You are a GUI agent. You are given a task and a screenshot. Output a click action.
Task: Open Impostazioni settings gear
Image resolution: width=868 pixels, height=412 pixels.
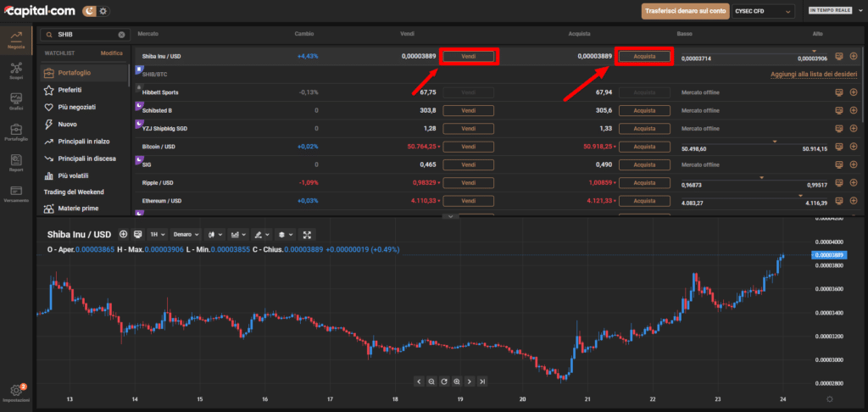point(16,392)
